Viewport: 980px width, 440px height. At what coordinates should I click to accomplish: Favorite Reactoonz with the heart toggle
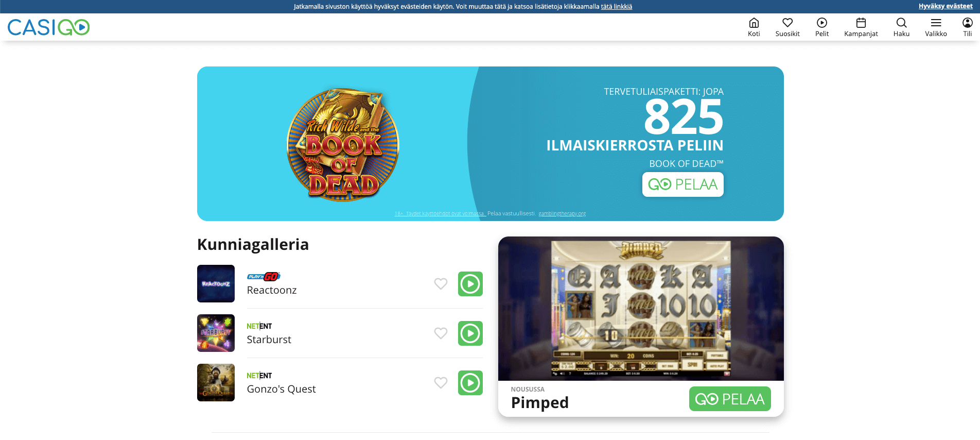tap(441, 284)
